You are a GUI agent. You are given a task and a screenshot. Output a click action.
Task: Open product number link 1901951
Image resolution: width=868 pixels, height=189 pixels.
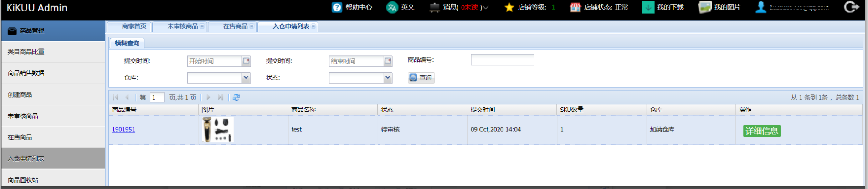tap(123, 130)
